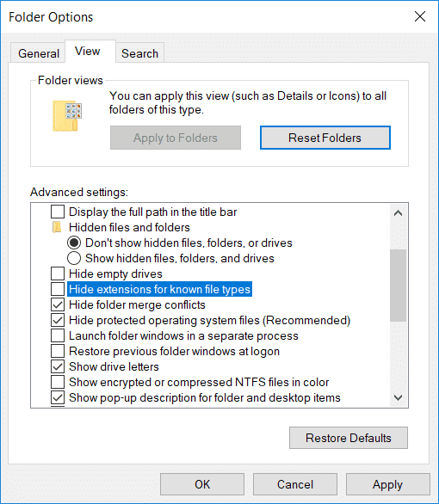Click the Apply button

(x=388, y=484)
